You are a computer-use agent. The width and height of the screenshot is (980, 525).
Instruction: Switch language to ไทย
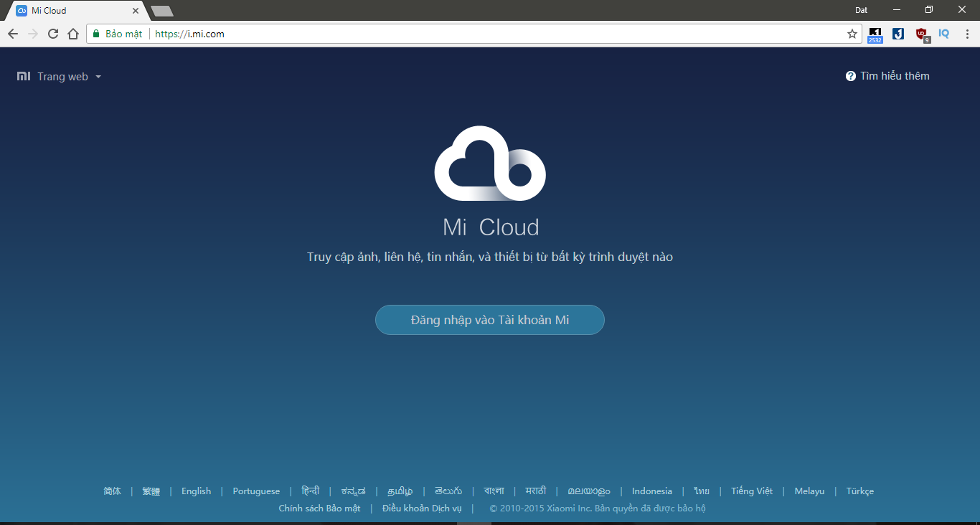pos(702,491)
